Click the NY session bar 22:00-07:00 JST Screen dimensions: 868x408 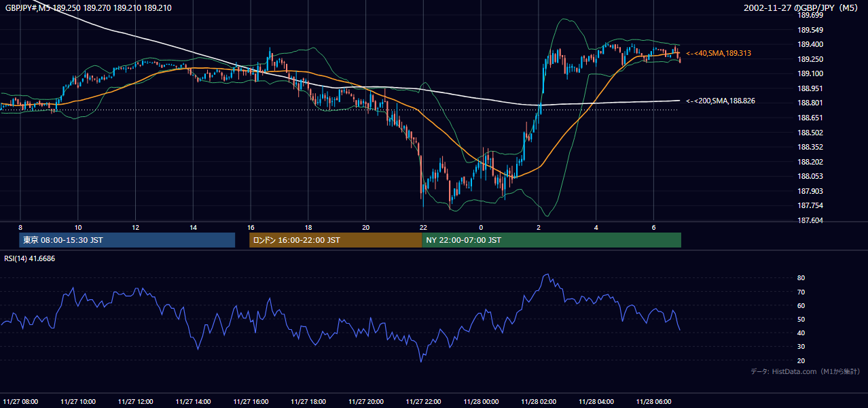point(551,240)
